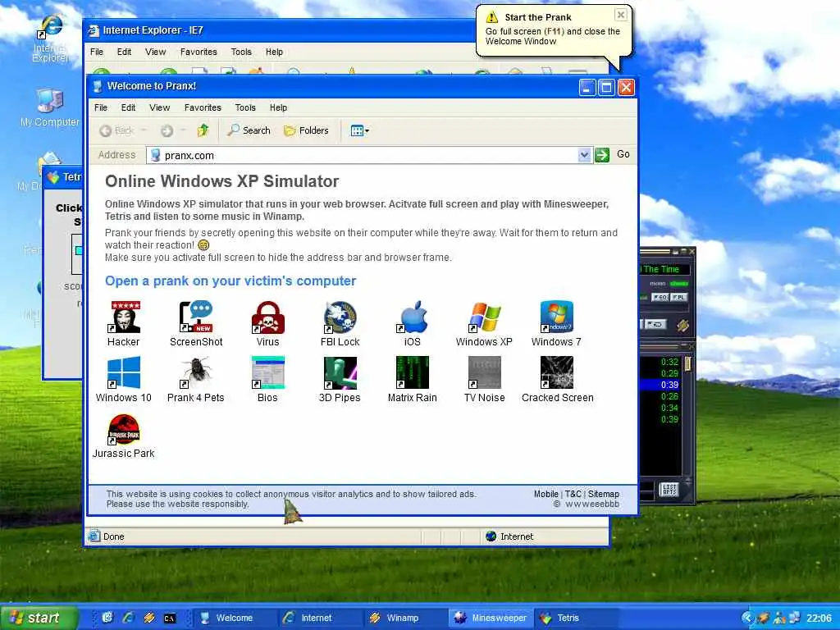Click the Winamp playlist scrollbar handle
The image size is (840, 630).
tap(688, 364)
